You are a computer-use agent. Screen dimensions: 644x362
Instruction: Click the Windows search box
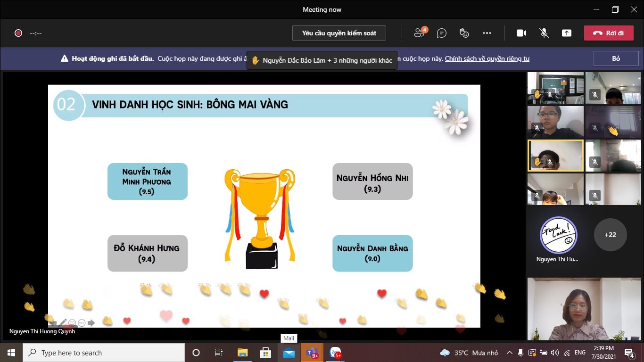[x=104, y=353]
